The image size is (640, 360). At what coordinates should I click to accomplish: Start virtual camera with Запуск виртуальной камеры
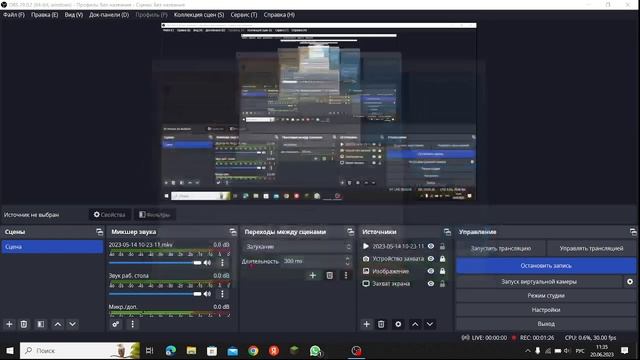(539, 282)
